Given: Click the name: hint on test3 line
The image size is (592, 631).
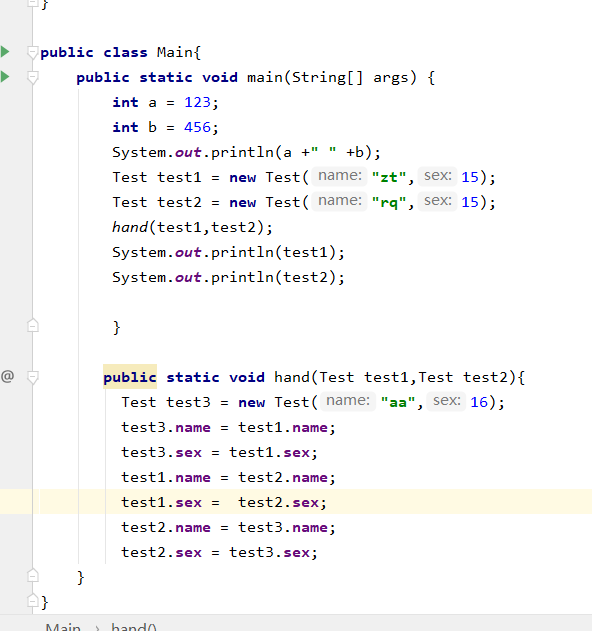Looking at the screenshot, I should tap(348, 401).
